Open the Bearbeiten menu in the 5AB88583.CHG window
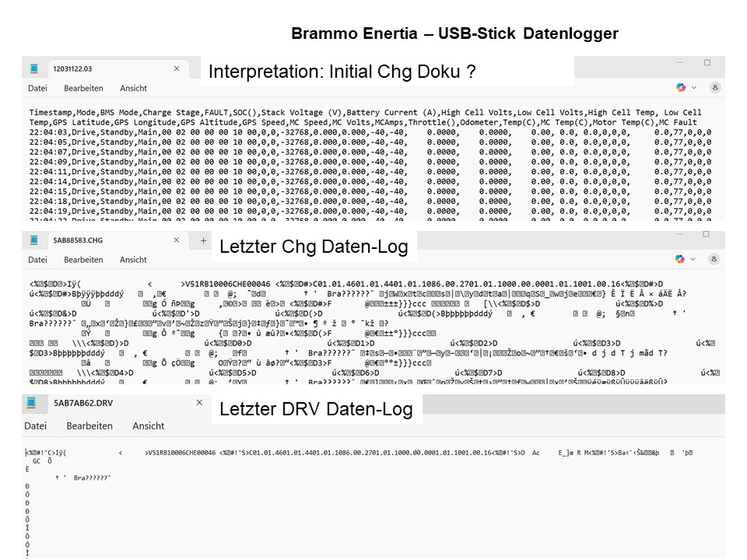Viewport: 747px width, 560px height. tap(83, 260)
